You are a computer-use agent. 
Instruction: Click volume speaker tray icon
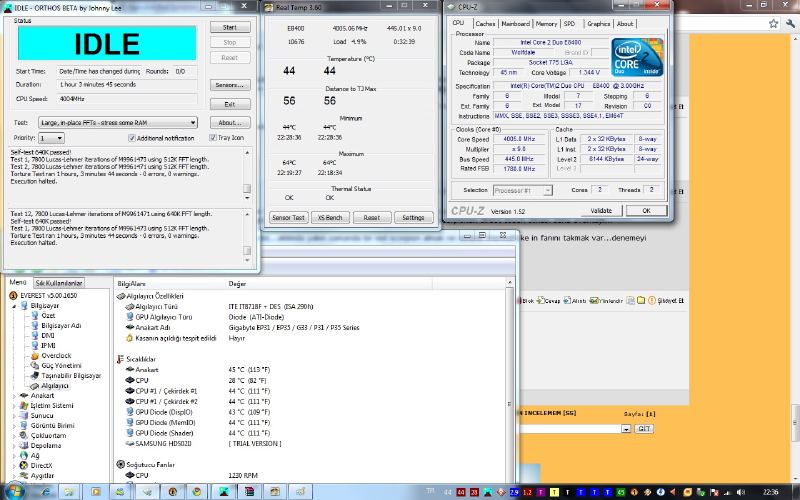click(x=741, y=492)
